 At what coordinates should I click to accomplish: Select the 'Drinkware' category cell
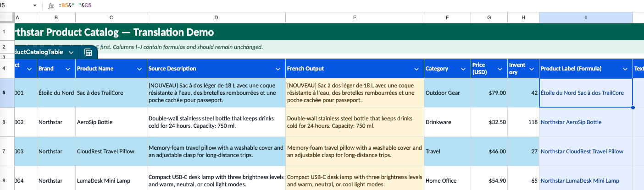click(x=447, y=122)
